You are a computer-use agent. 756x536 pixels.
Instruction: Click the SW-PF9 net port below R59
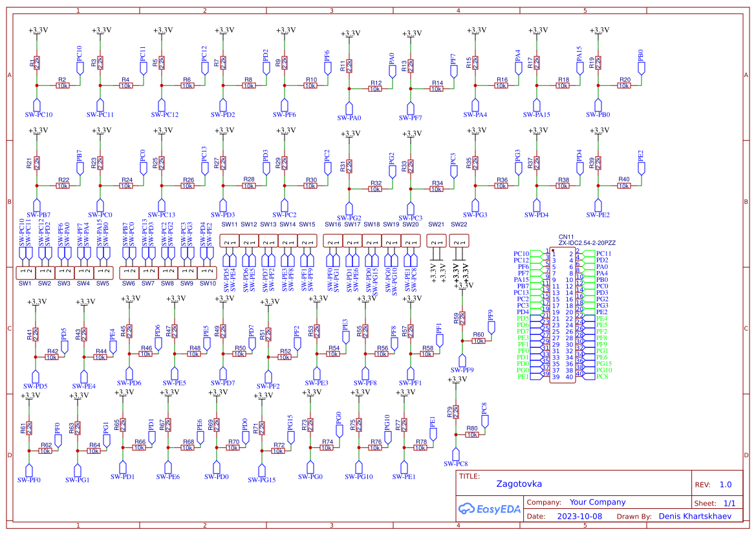tap(462, 361)
